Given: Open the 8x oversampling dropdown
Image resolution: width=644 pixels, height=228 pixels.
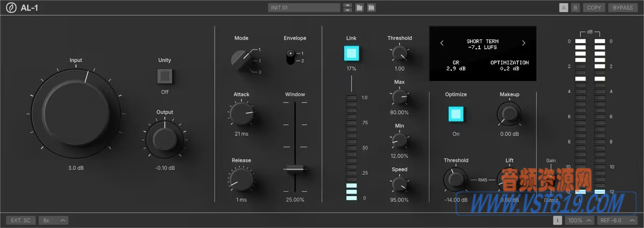Looking at the screenshot, I should click(54, 220).
